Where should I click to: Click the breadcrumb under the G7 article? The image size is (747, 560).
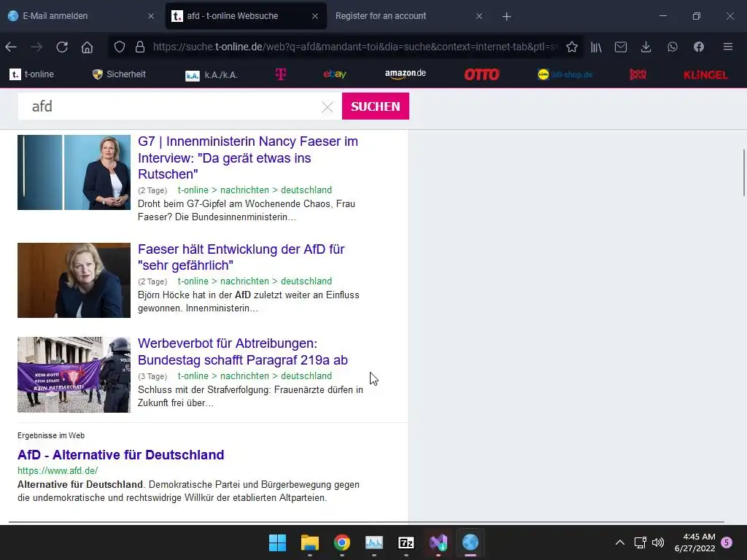pos(255,190)
